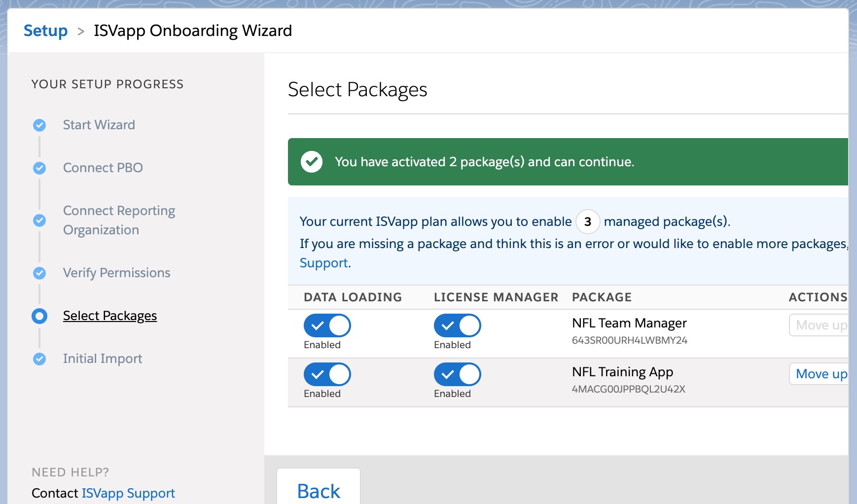Click the success checkmark icon in green banner

click(312, 162)
